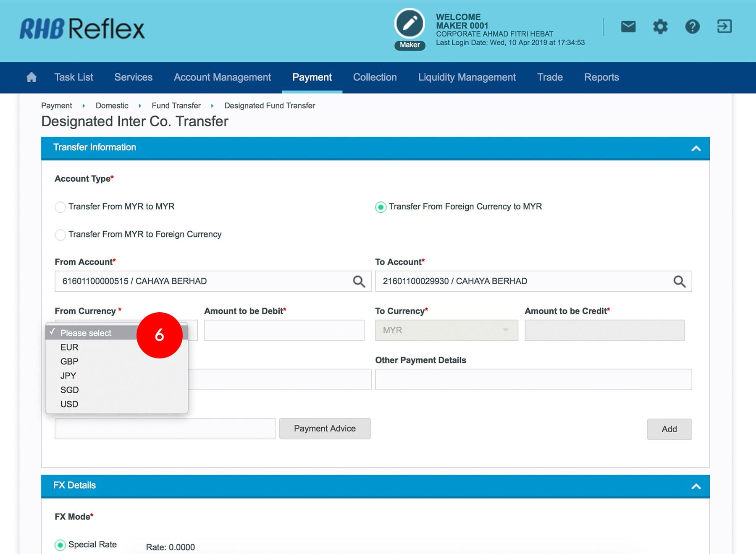Collapse the Transfer Information section
Image resolution: width=756 pixels, height=554 pixels.
click(x=696, y=148)
